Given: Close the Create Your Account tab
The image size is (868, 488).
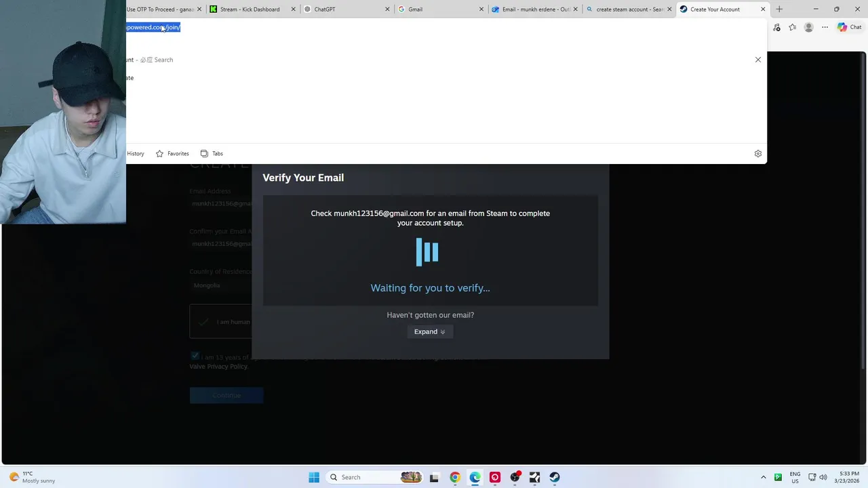Looking at the screenshot, I should [x=763, y=9].
